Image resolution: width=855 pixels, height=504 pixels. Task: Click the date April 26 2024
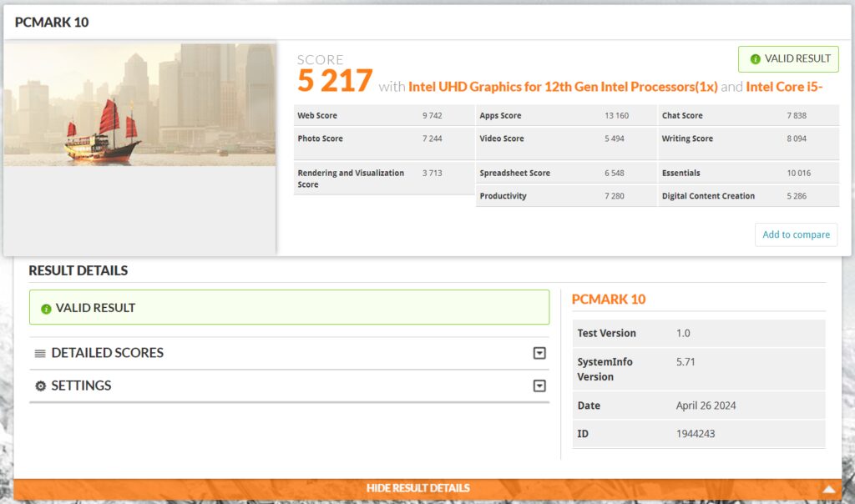[706, 406]
